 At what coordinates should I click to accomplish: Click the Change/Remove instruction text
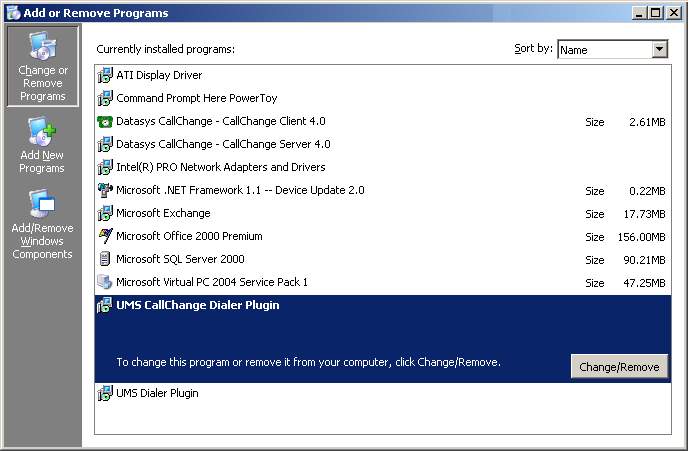(308, 362)
